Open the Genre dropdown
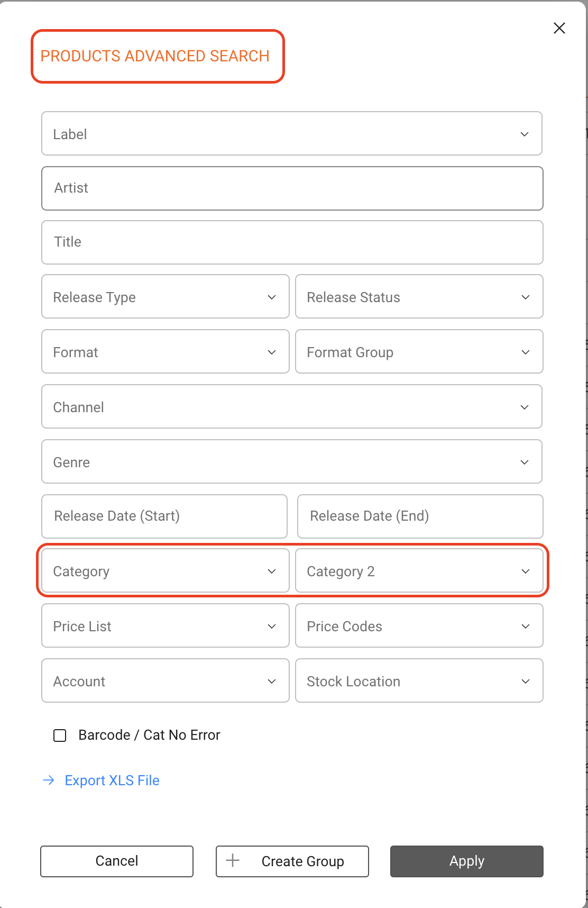588x908 pixels. [292, 461]
